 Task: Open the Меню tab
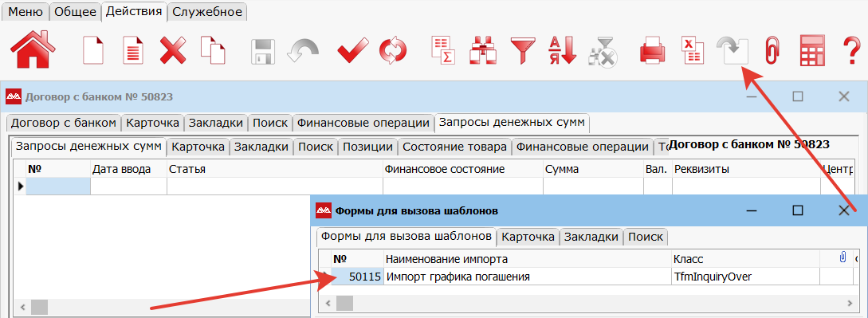point(25,12)
